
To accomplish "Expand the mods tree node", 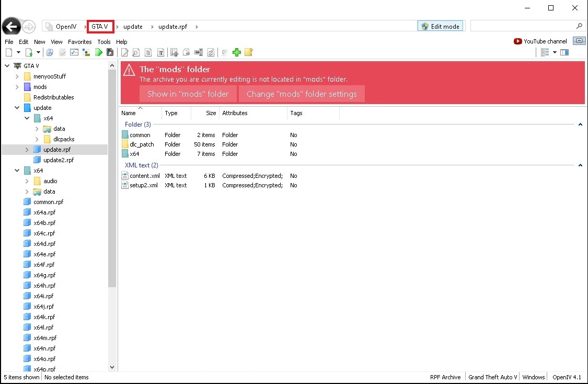I will 17,87.
